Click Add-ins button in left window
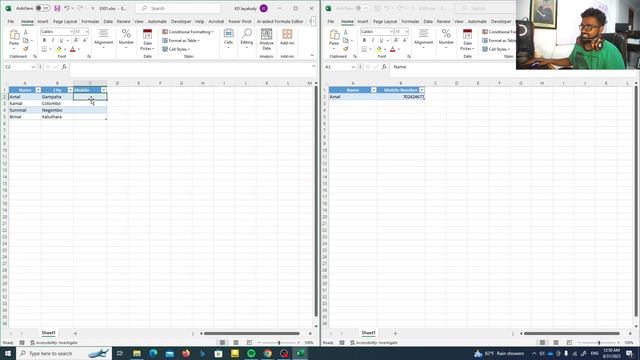The width and height of the screenshot is (640, 360). pyautogui.click(x=287, y=38)
